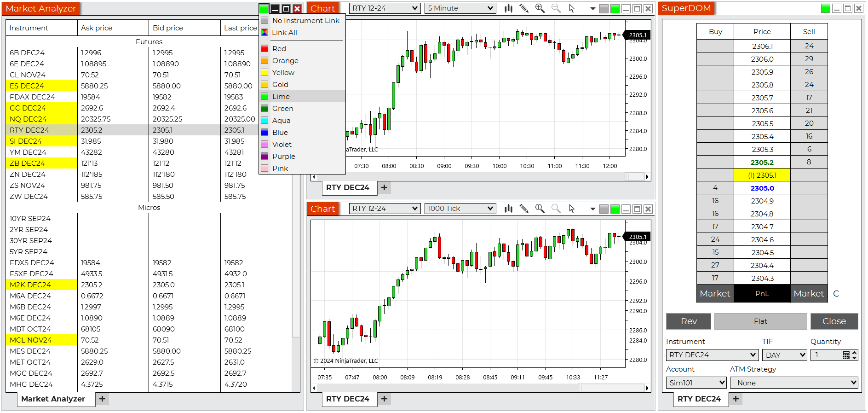Select RTY DEC24 row in Market Analyzer
Image resolution: width=868 pixels, height=413 pixels.
pos(149,130)
